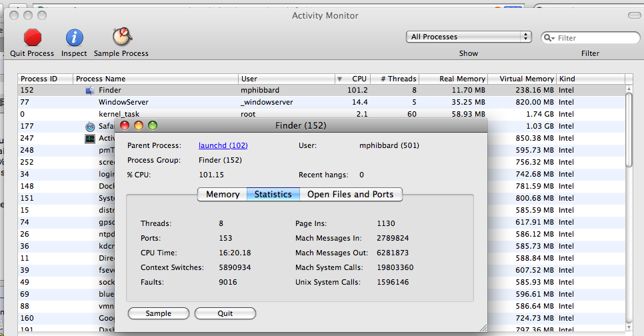This screenshot has width=644, height=336.
Task: Click the toolbar toggle pill in title bar
Action: tap(634, 15)
